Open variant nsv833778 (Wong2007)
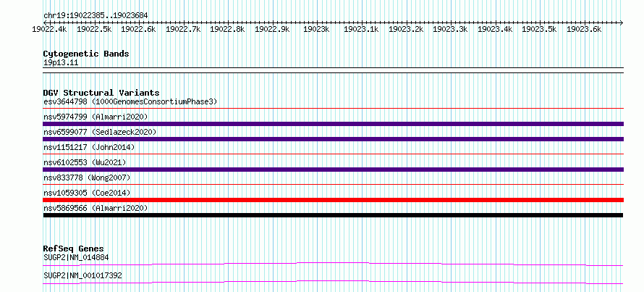The image size is (644, 292). pyautogui.click(x=87, y=178)
